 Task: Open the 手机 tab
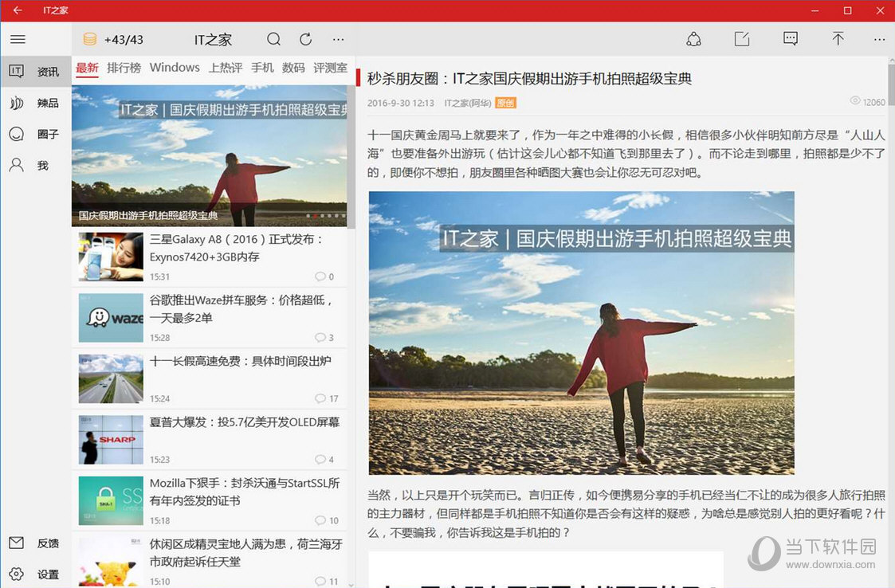click(x=262, y=68)
